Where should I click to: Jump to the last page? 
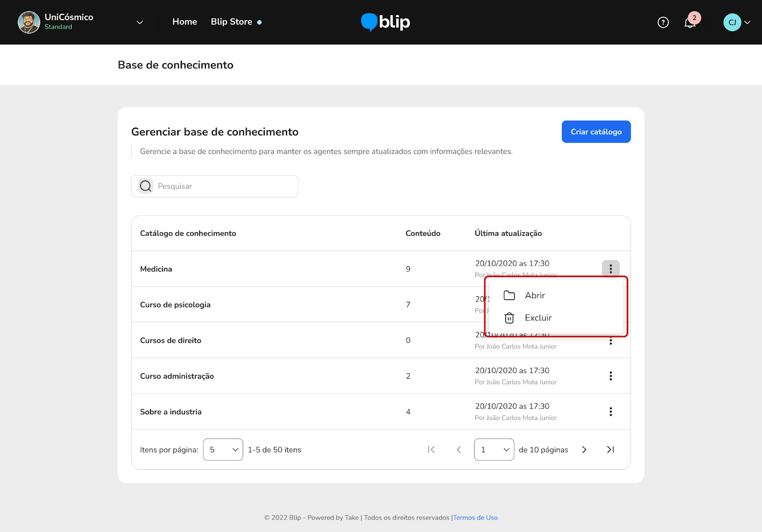[x=610, y=450]
